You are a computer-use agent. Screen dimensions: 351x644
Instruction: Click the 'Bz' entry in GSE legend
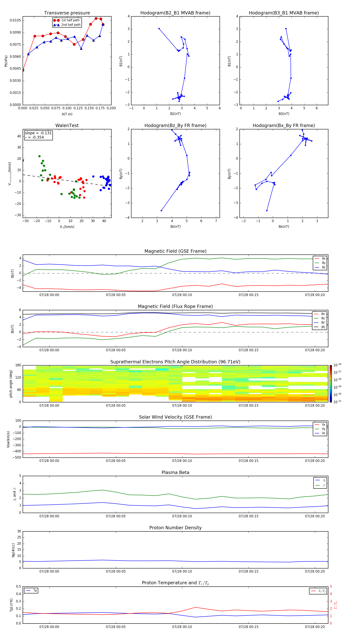click(x=320, y=267)
